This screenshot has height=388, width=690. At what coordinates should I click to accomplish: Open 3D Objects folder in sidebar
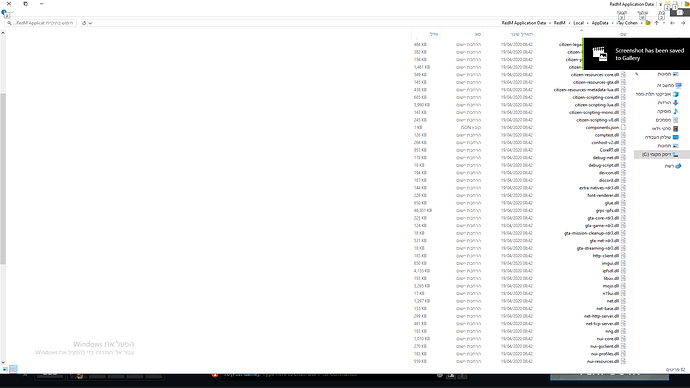tap(657, 94)
